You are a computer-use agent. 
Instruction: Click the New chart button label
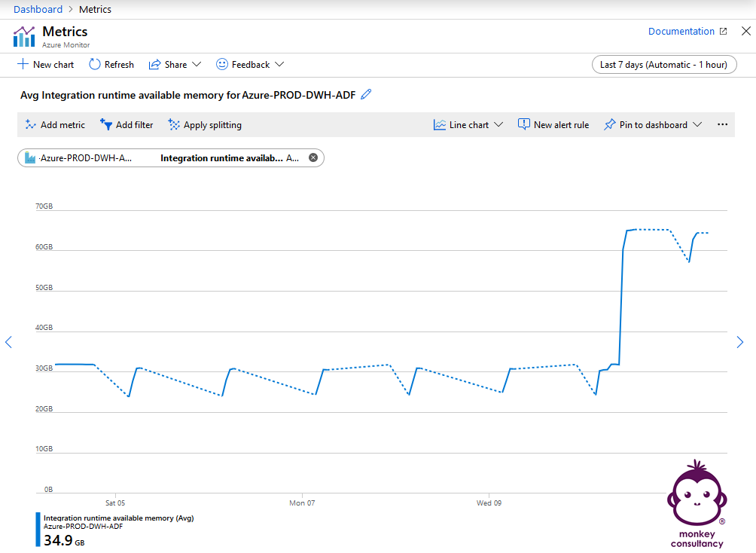(53, 65)
